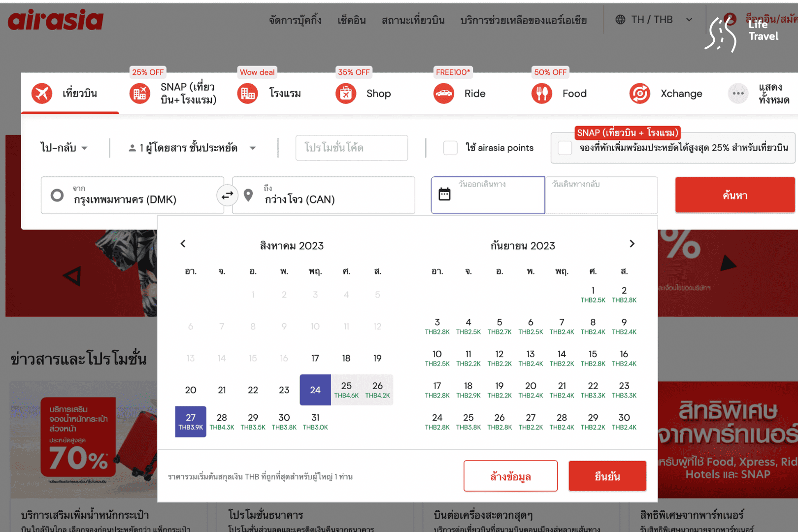Open บินต่อเครื่องสะดวกสุดๆ news link
This screenshot has width=798, height=532.
tap(483, 515)
